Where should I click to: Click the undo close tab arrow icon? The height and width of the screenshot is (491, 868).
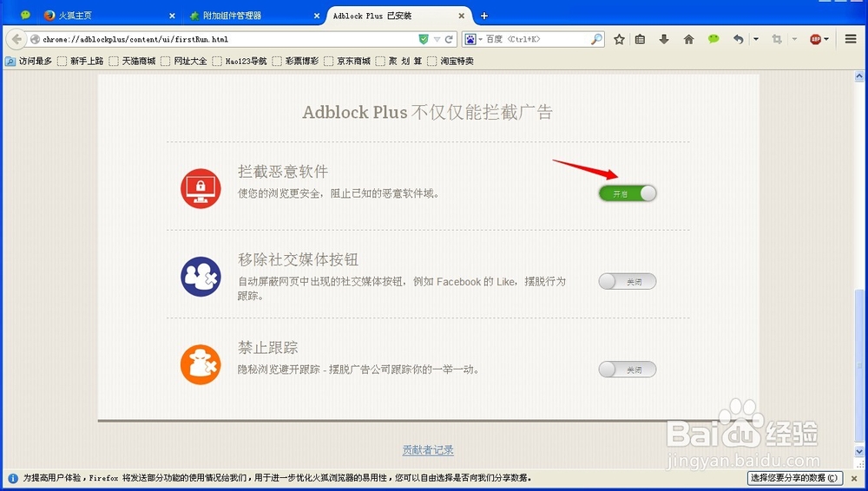(x=738, y=39)
